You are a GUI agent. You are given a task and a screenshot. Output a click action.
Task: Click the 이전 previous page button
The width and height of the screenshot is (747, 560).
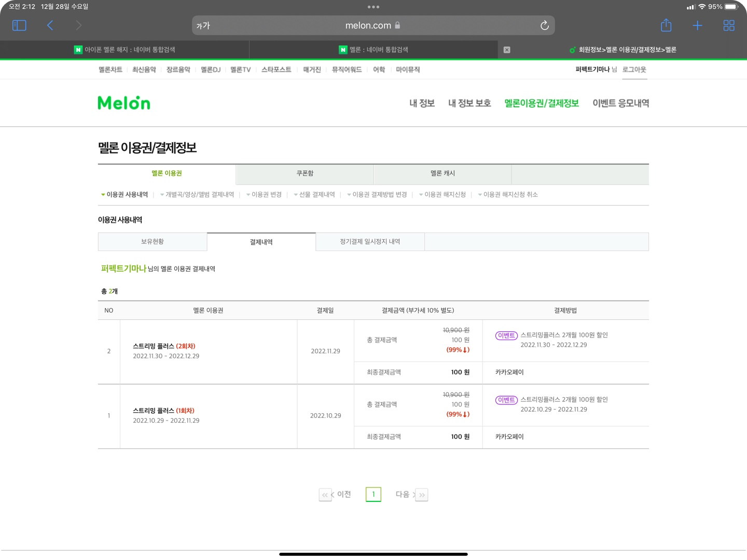click(x=341, y=495)
